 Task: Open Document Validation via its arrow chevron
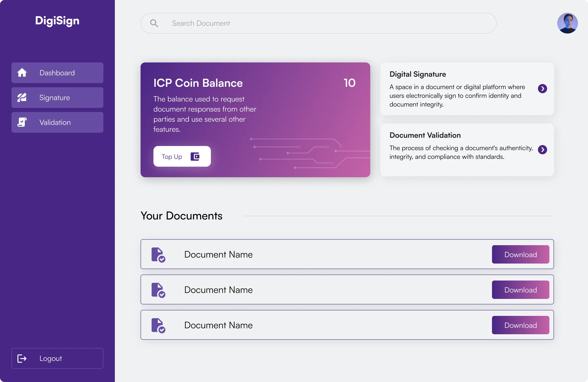(x=542, y=150)
